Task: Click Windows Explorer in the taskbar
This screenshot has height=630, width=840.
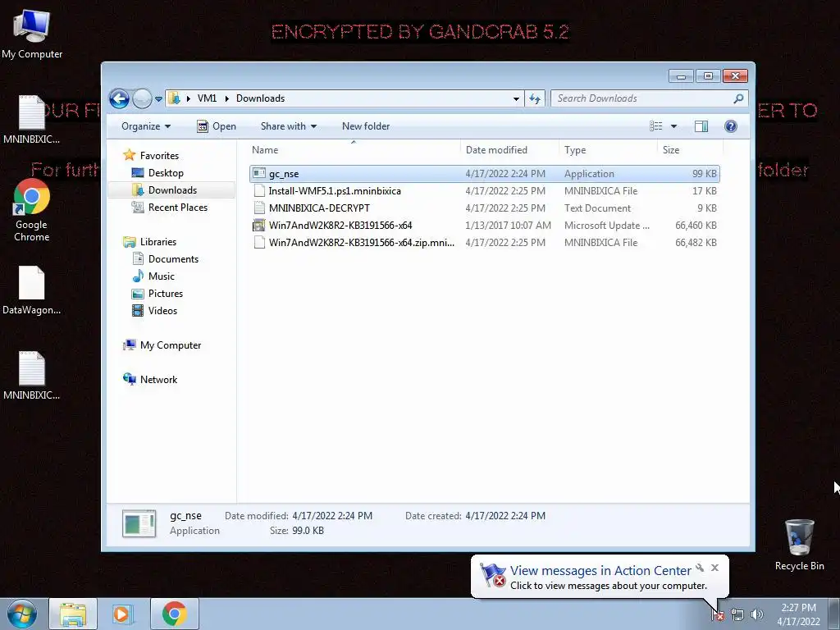Action: click(73, 614)
